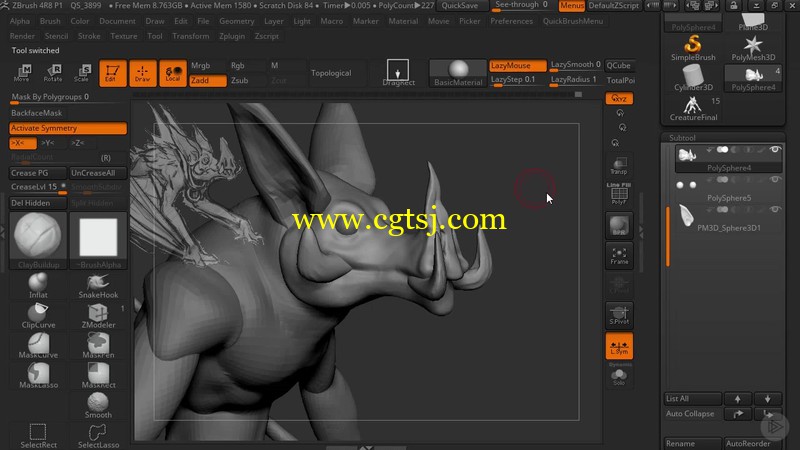Hide the PM3D_Sphere3D1 subtool eye
This screenshot has width=800, height=450.
click(775, 209)
